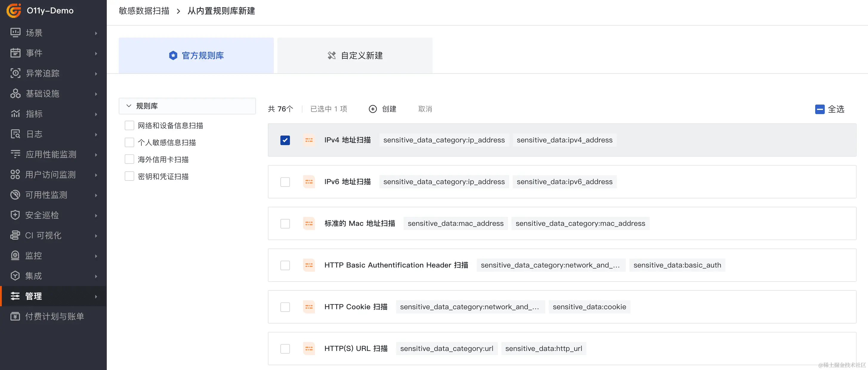
Task: Click the 监控 monitor icon in sidebar
Action: (x=15, y=256)
